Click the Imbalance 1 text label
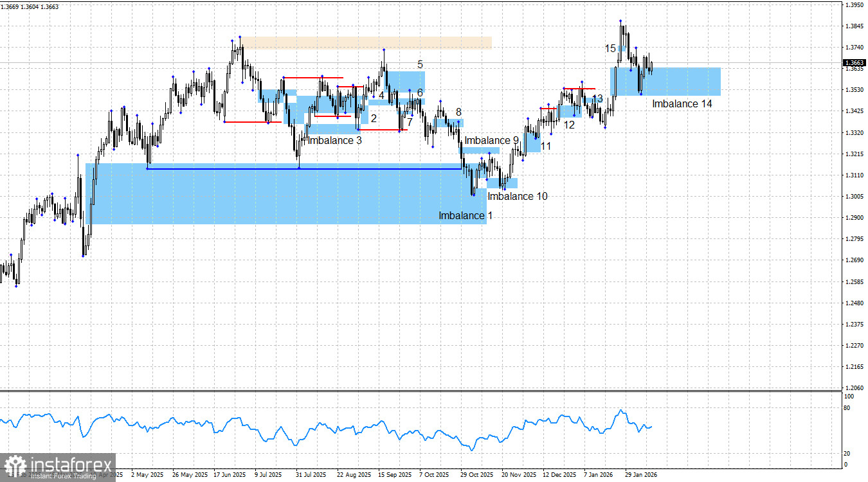 click(x=466, y=216)
